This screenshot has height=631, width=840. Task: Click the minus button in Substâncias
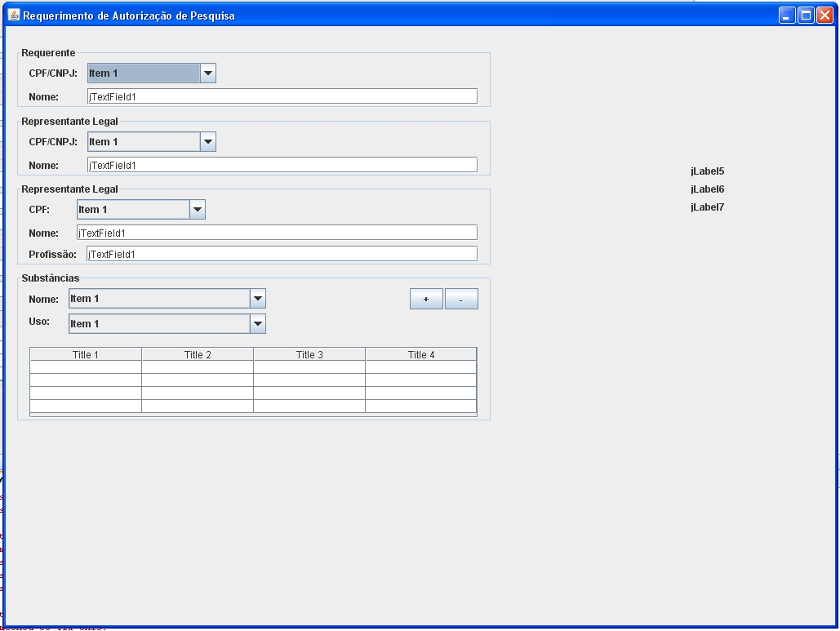pyautogui.click(x=461, y=299)
